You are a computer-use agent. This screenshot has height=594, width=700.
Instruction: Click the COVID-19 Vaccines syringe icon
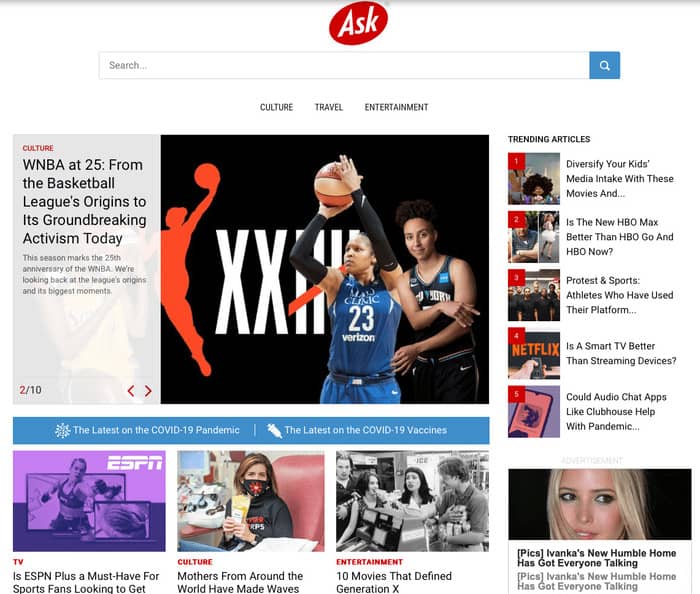click(x=273, y=430)
